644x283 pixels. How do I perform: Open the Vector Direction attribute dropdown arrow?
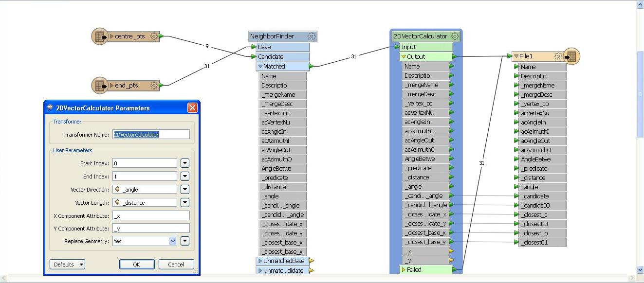click(185, 190)
